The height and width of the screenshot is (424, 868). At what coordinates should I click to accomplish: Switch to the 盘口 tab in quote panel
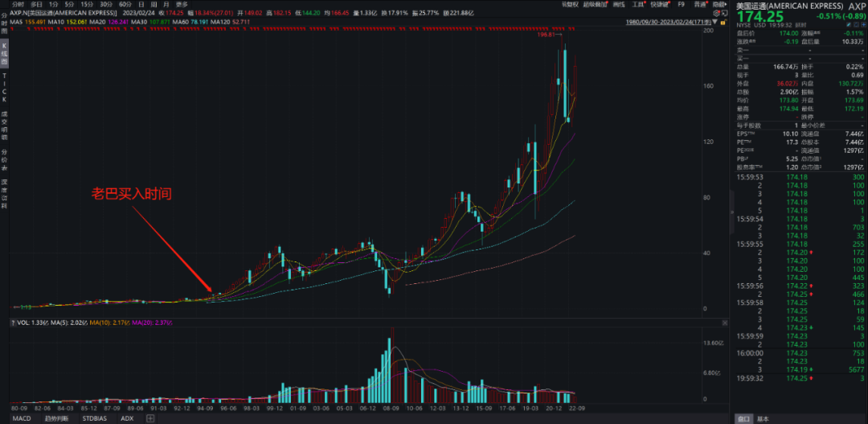tap(745, 418)
